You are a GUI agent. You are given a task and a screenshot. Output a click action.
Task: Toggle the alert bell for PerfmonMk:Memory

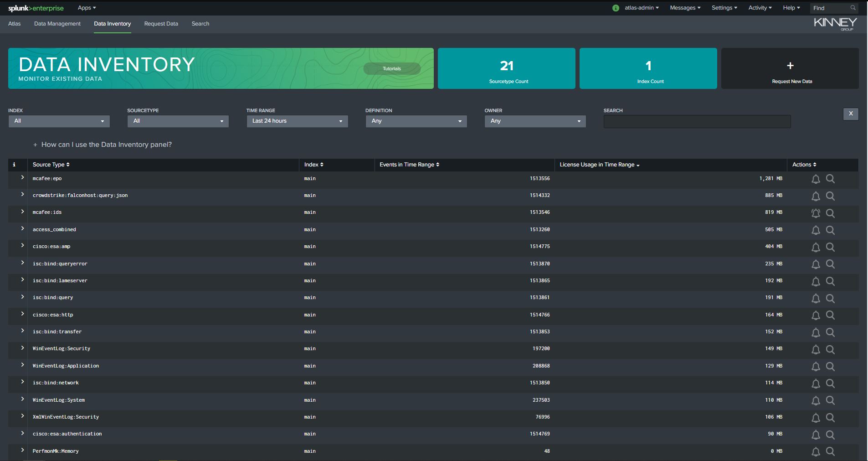click(x=815, y=452)
